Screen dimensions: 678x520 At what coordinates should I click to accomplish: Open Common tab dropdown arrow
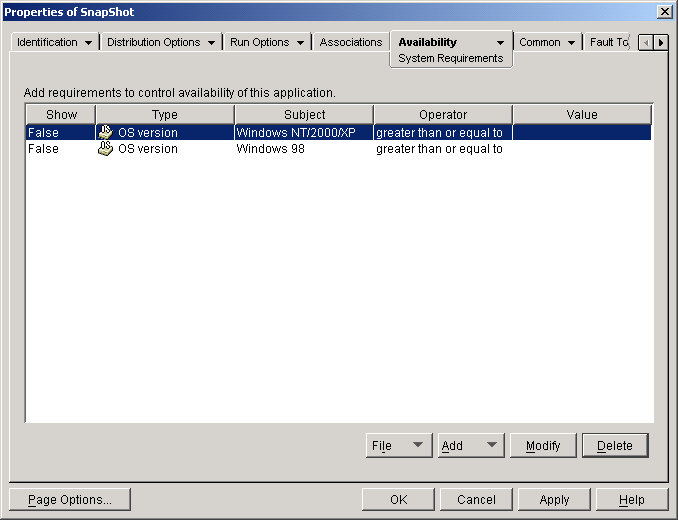pos(571,43)
